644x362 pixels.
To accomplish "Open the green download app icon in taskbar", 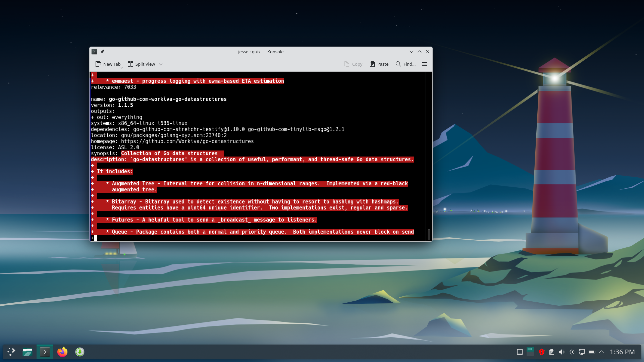I will 80,352.
